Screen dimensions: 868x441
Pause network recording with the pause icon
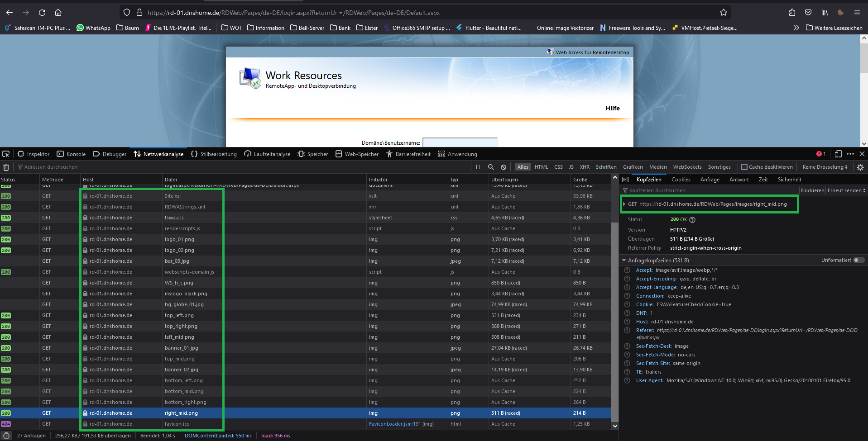(478, 167)
